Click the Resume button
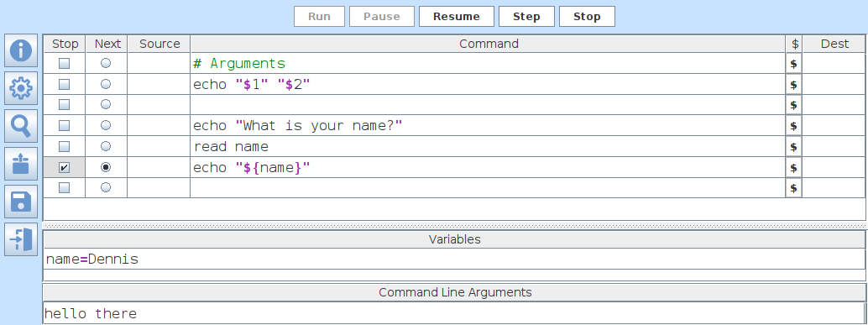 click(x=456, y=17)
